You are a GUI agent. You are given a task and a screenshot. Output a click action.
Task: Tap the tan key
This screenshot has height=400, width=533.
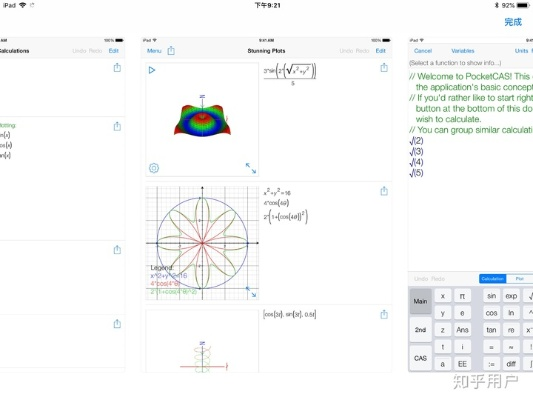coord(492,330)
